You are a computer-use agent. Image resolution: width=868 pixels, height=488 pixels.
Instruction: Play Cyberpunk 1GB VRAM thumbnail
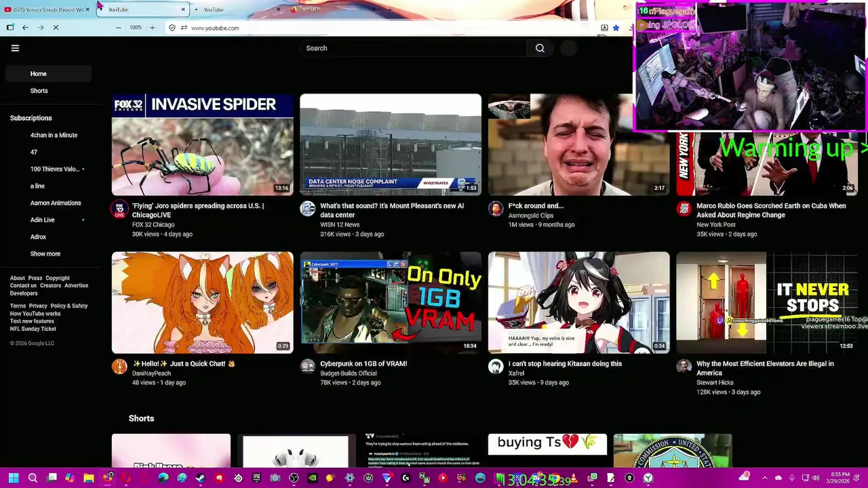(x=391, y=302)
